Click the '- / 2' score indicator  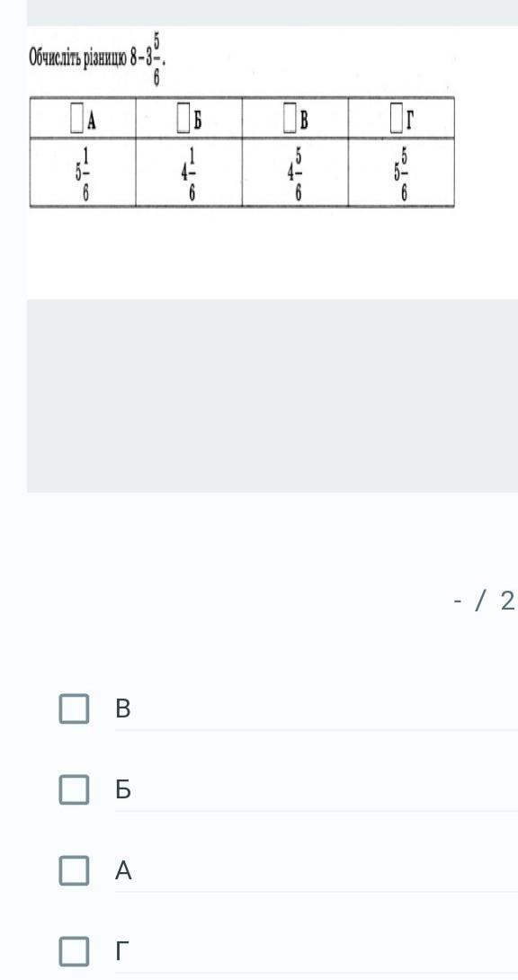pos(484,601)
